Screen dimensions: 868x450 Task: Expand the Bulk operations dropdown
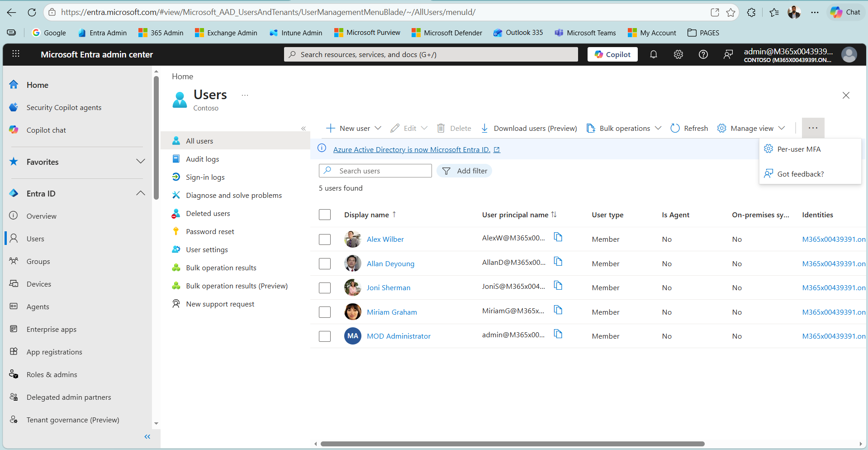(x=658, y=128)
